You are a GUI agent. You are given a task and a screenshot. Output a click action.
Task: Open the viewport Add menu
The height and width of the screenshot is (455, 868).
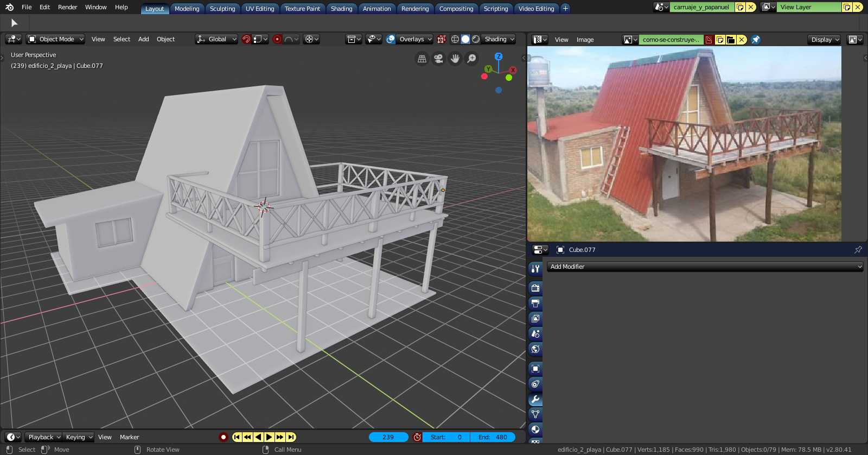click(x=143, y=39)
